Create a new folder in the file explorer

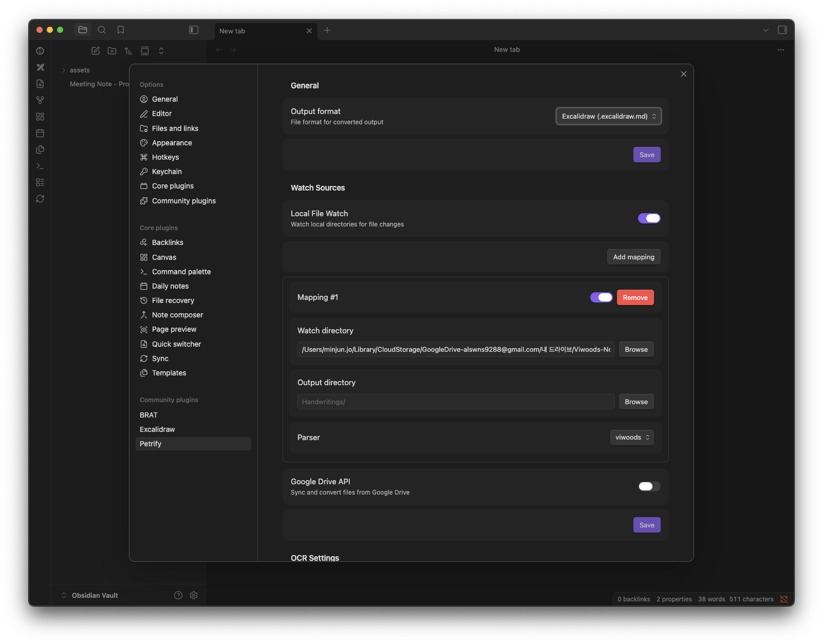coord(112,51)
